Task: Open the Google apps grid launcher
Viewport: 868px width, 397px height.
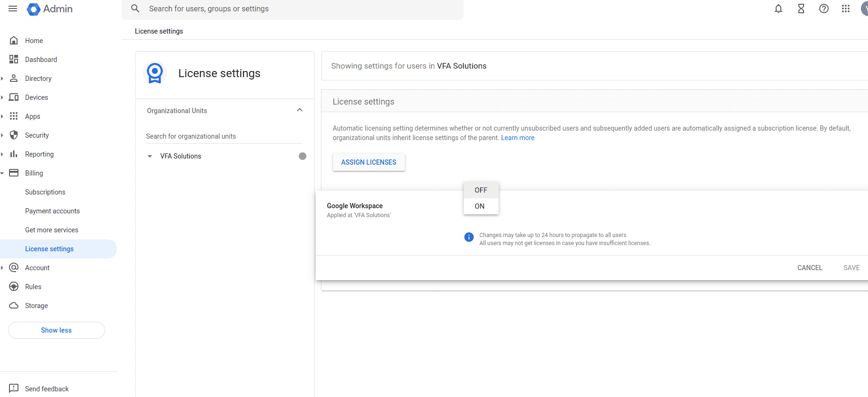Action: tap(845, 9)
